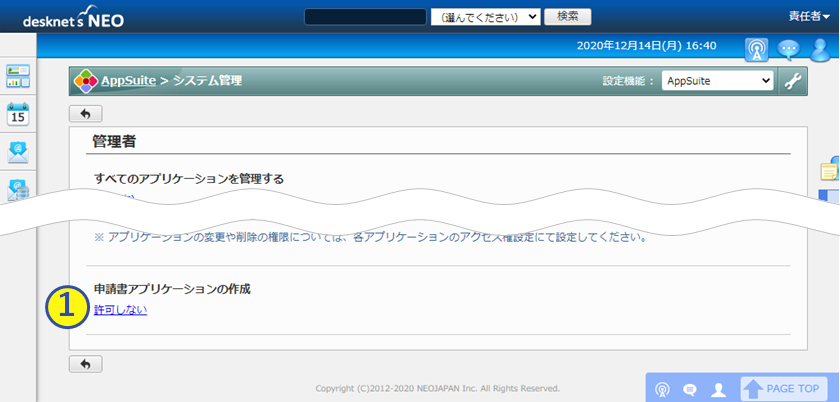This screenshot has height=402, width=840.
Task: Click the sticky note icon on right edge
Action: 829,171
